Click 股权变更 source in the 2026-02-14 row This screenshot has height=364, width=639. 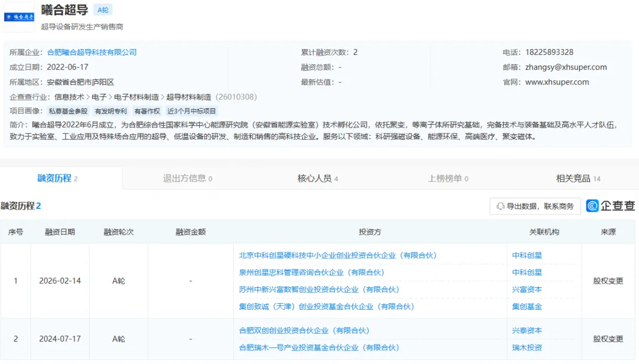tap(608, 281)
